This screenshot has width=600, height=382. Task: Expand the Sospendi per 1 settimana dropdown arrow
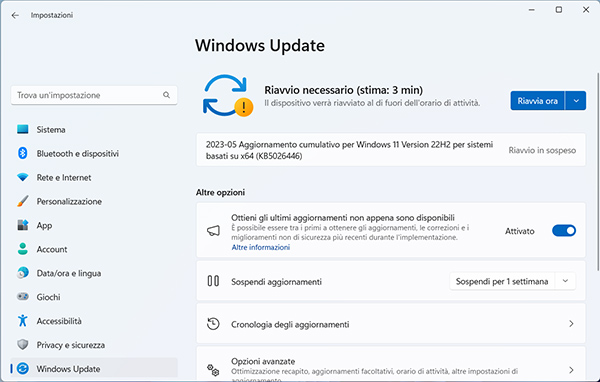565,281
